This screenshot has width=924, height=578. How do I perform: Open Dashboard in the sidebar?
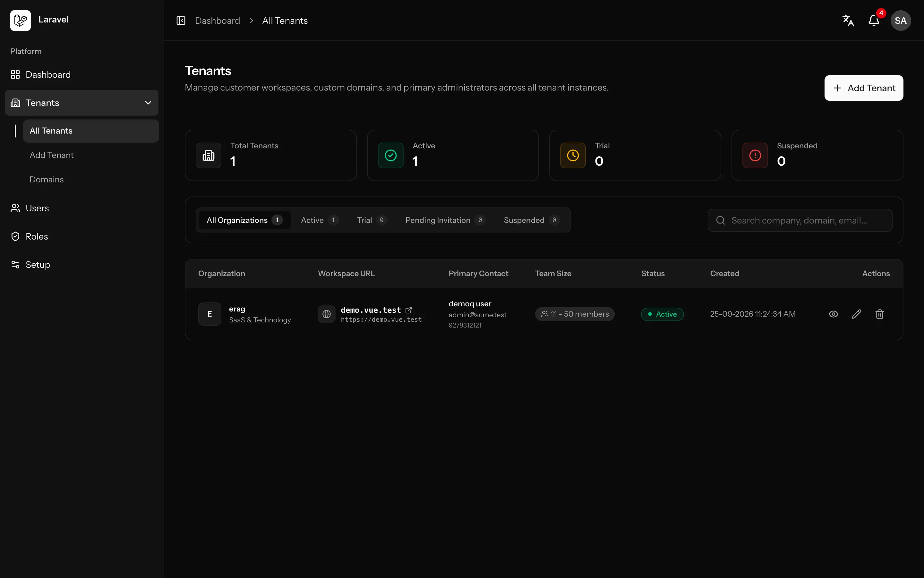[82, 74]
